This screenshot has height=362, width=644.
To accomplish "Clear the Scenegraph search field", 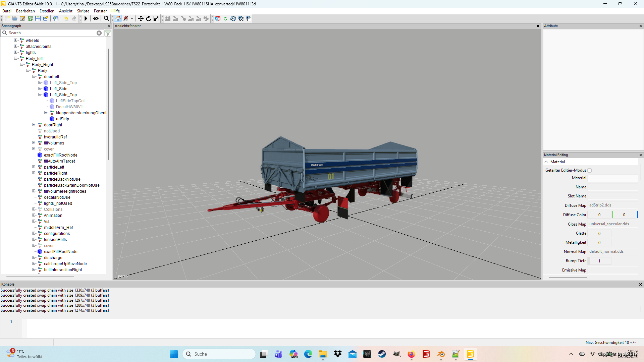I will point(99,33).
